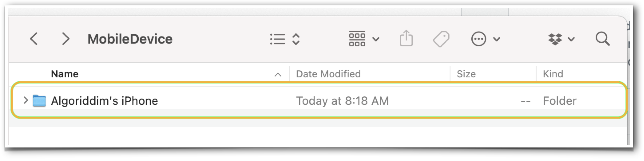Viewport: 644px width, 161px height.
Task: Expand Algoriddim's iPhone folder disclosure arrow
Action: (x=25, y=100)
